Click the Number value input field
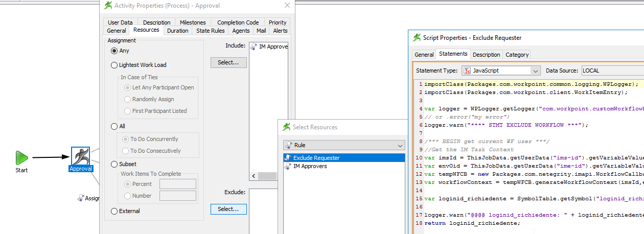This screenshot has height=234, width=644. [178, 196]
